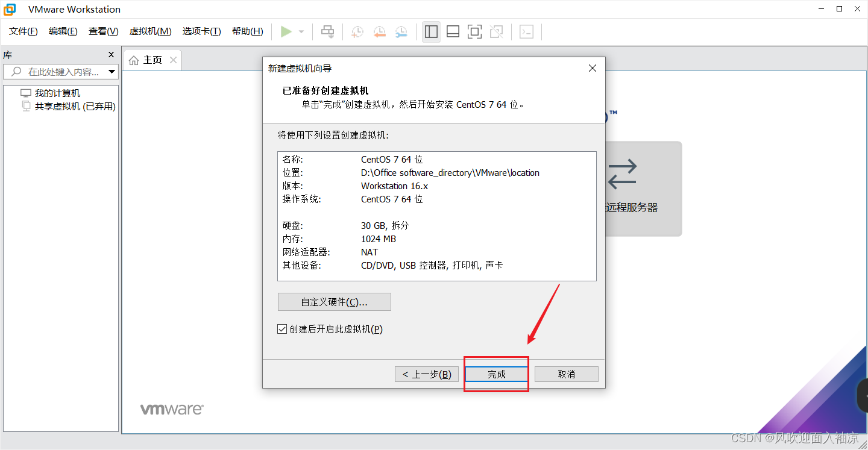The height and width of the screenshot is (450, 868).
Task: Select 共享虚拟机 (已弃用) tree item
Action: coord(75,107)
